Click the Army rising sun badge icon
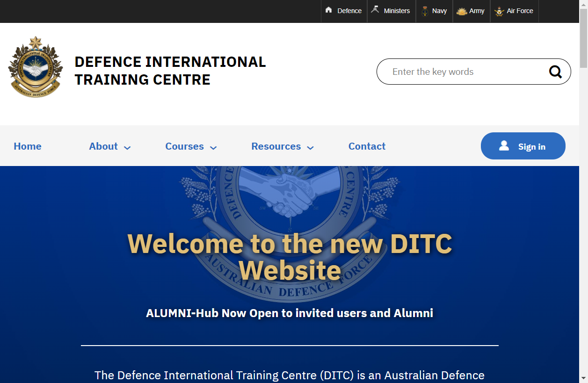 tap(462, 11)
